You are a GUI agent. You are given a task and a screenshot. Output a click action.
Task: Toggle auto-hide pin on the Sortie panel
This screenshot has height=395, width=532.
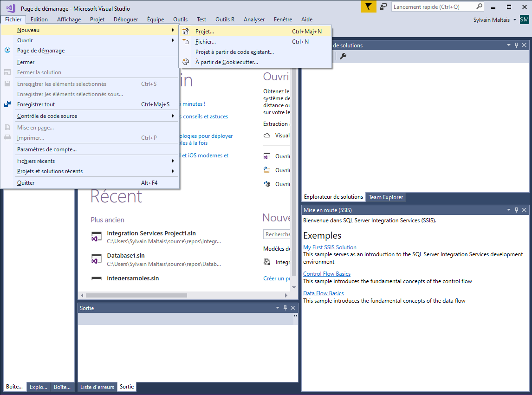click(285, 307)
